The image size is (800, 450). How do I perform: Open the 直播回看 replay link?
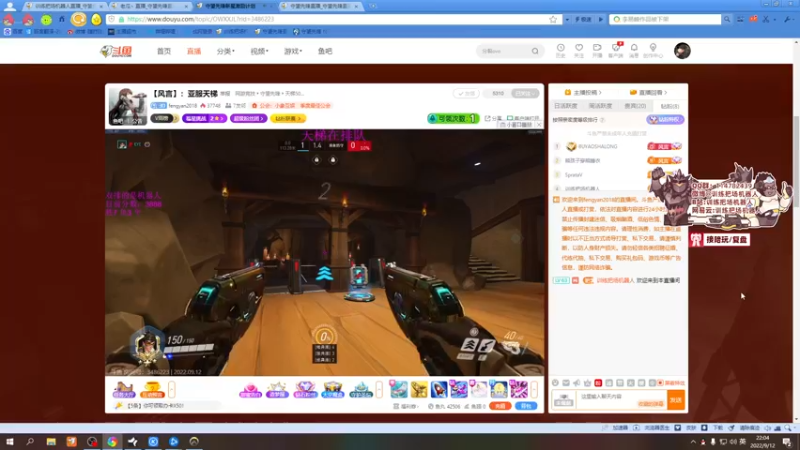pyautogui.click(x=648, y=92)
